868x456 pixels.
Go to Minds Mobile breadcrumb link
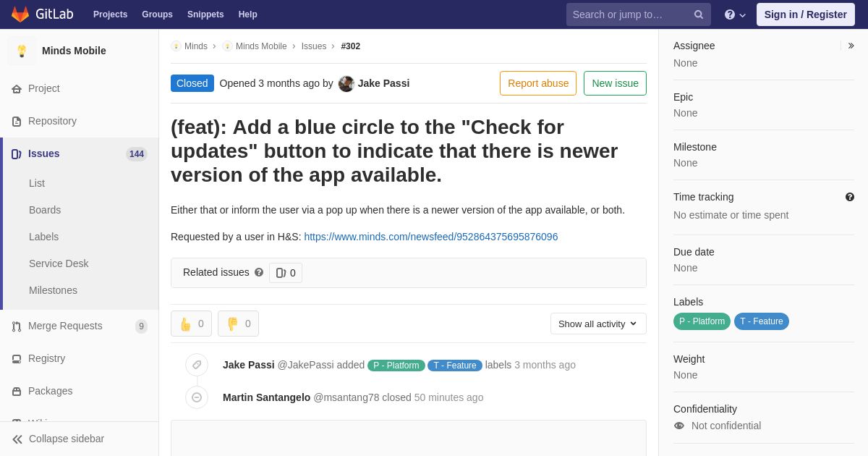(261, 46)
